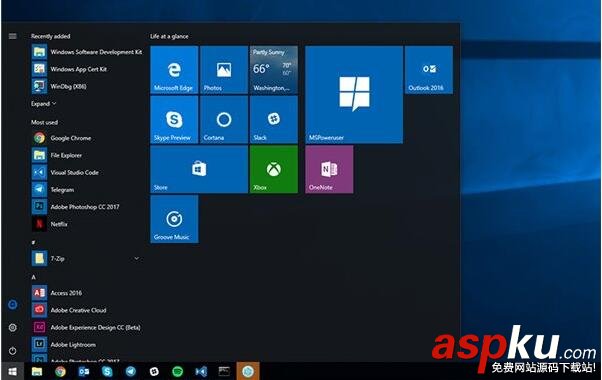
Task: Open the MSPoweruser tile
Action: click(354, 95)
